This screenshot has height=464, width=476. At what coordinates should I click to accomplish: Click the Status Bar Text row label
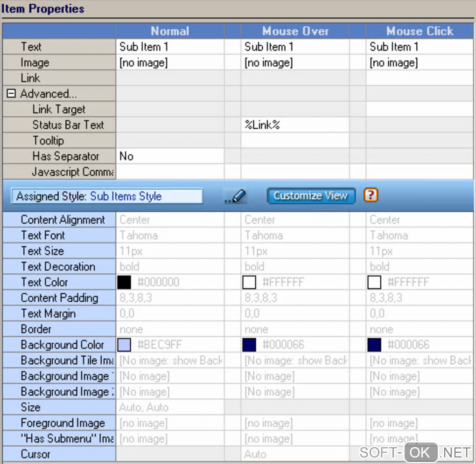click(59, 125)
